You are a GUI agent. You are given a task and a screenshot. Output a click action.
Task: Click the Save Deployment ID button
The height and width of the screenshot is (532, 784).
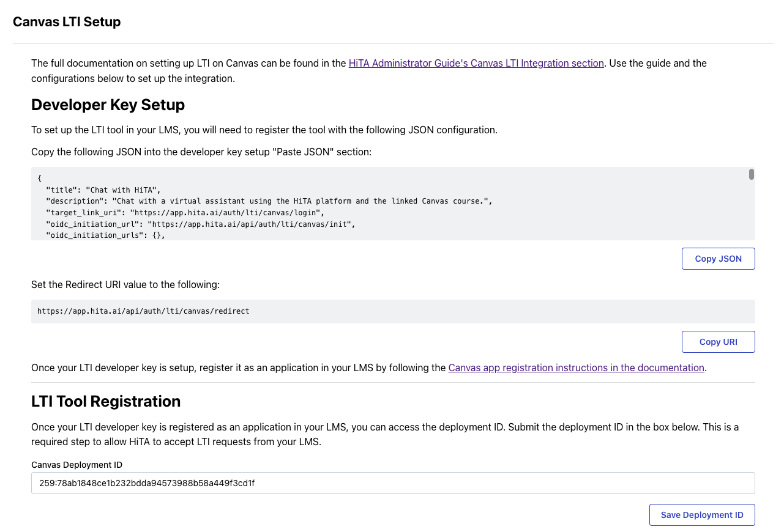click(701, 515)
